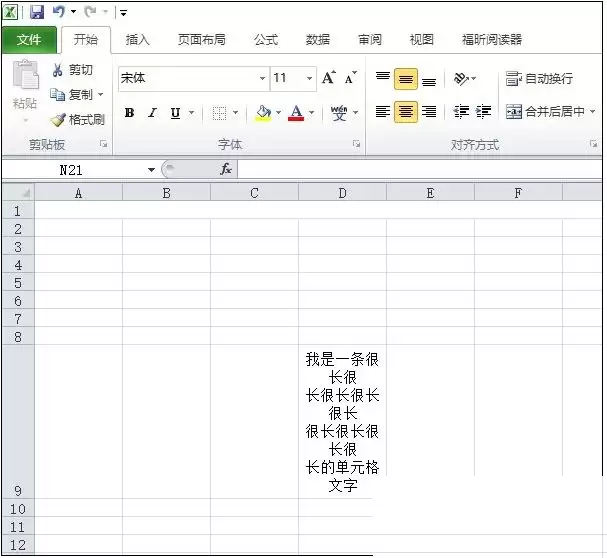The image size is (607, 558).
Task: Click the increase indent icon
Action: tap(484, 112)
